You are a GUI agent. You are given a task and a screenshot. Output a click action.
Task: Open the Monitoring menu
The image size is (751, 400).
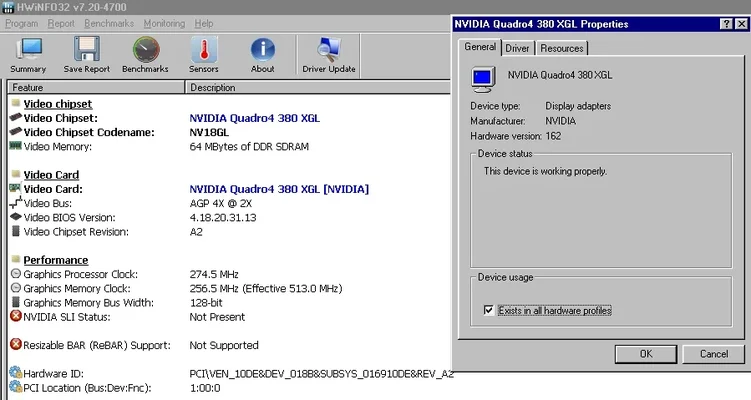(x=164, y=23)
